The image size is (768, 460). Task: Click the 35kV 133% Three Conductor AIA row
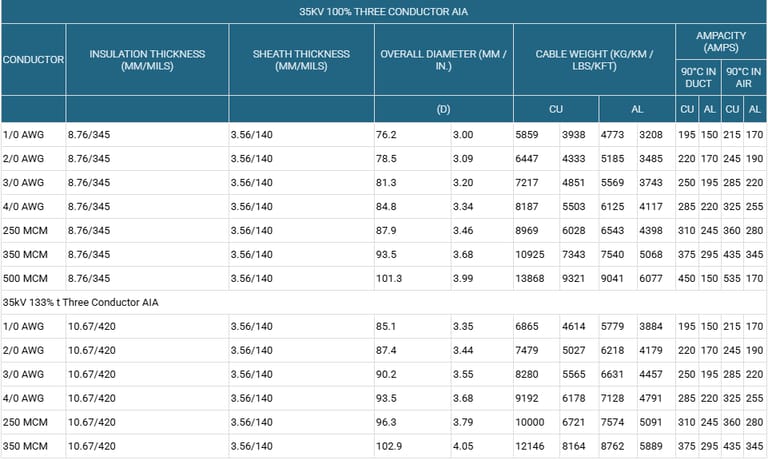coord(80,302)
